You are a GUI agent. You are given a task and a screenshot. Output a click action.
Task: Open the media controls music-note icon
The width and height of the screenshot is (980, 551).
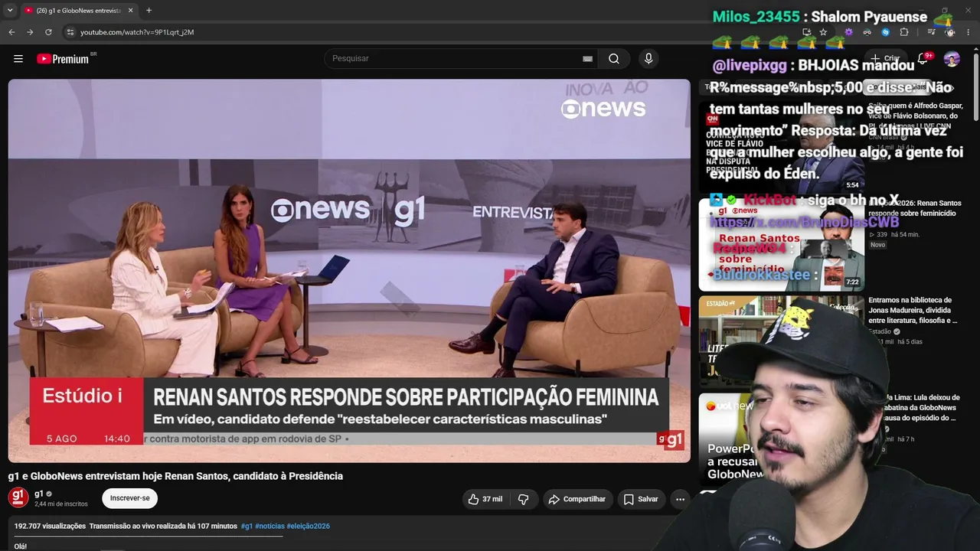click(931, 32)
